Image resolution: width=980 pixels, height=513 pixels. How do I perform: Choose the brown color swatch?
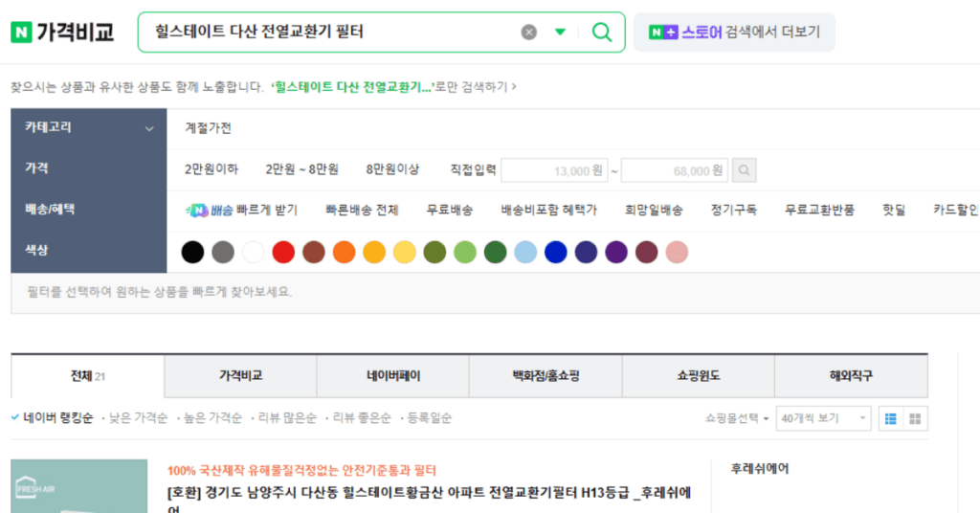[x=314, y=253]
